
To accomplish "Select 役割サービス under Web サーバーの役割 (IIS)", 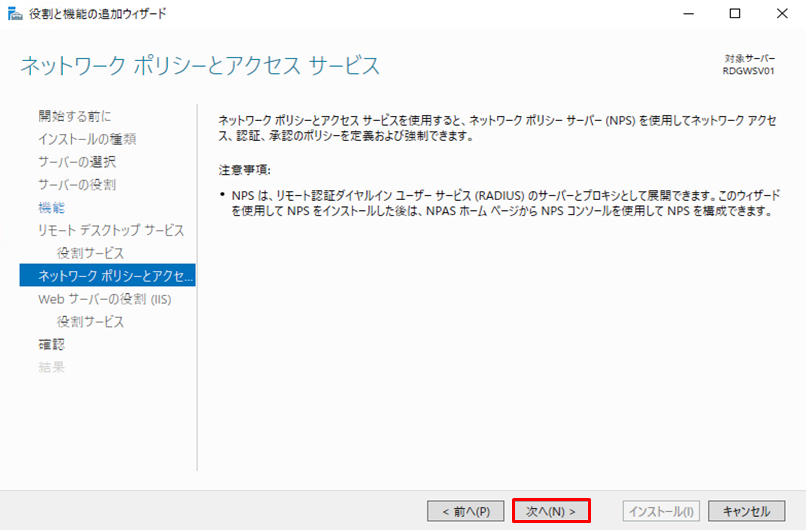I will (x=90, y=322).
